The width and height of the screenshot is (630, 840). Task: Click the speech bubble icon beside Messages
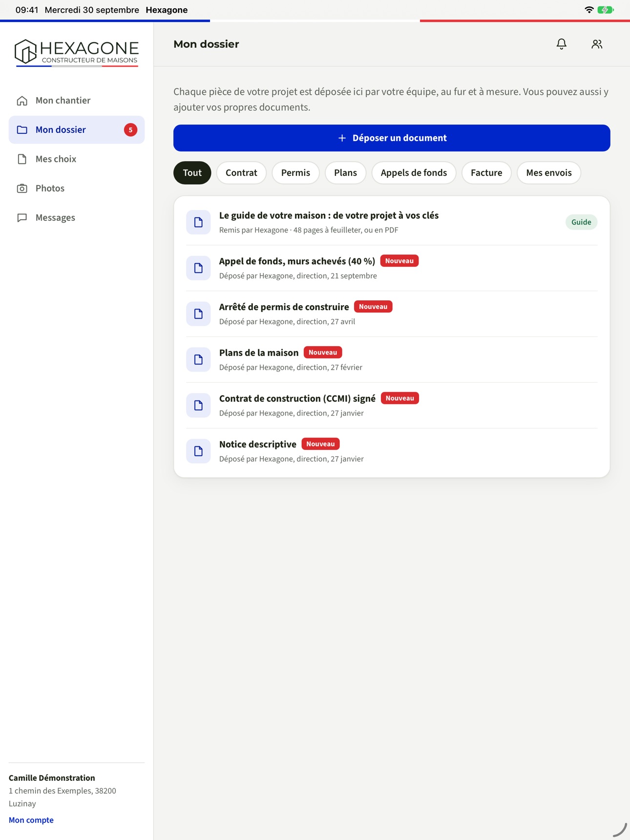click(x=22, y=218)
